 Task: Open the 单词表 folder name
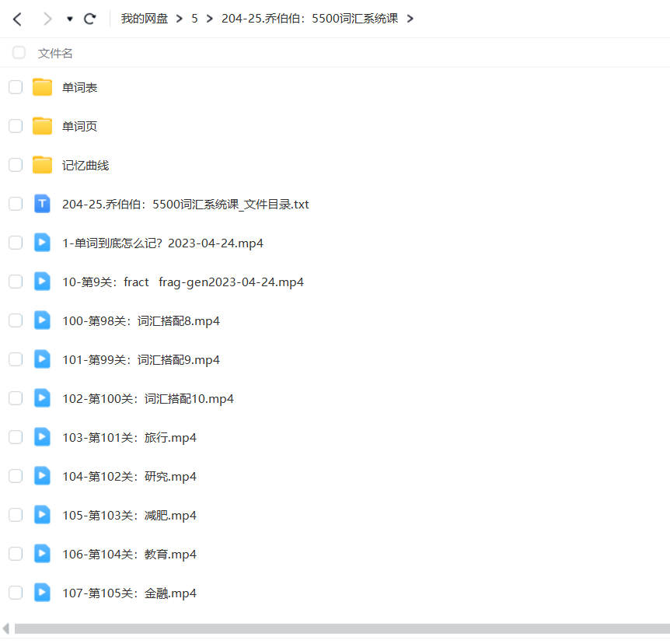click(79, 88)
